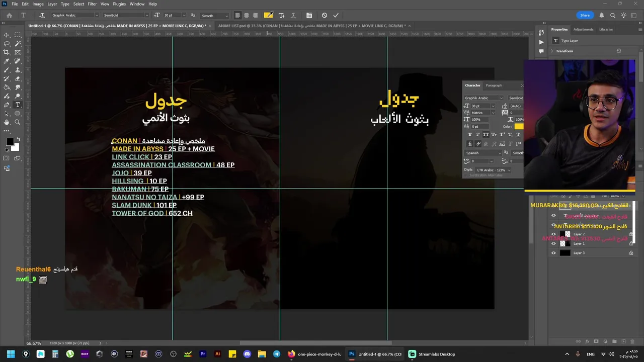Switch to Adjustments panel tab
Viewport: 644px width, 362px height.
coord(584,29)
